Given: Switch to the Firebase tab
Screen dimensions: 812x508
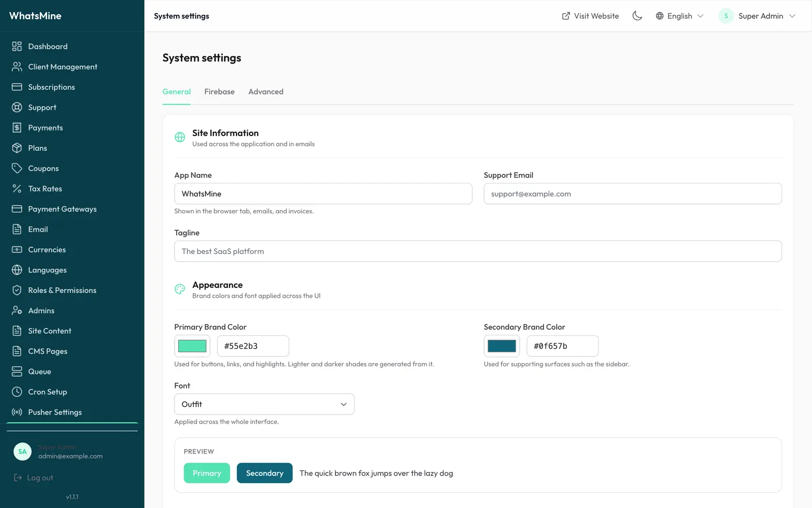Looking at the screenshot, I should tap(219, 92).
